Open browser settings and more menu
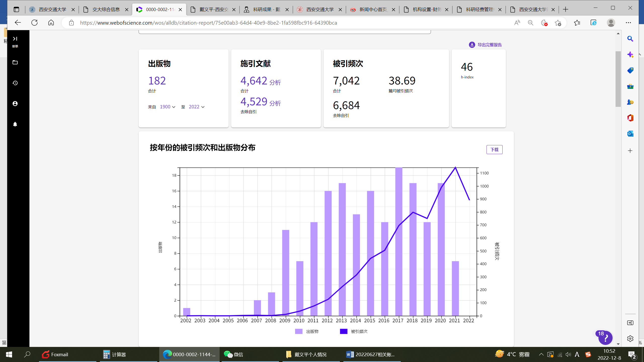Viewport: 644px width, 362px height. pos(628,23)
